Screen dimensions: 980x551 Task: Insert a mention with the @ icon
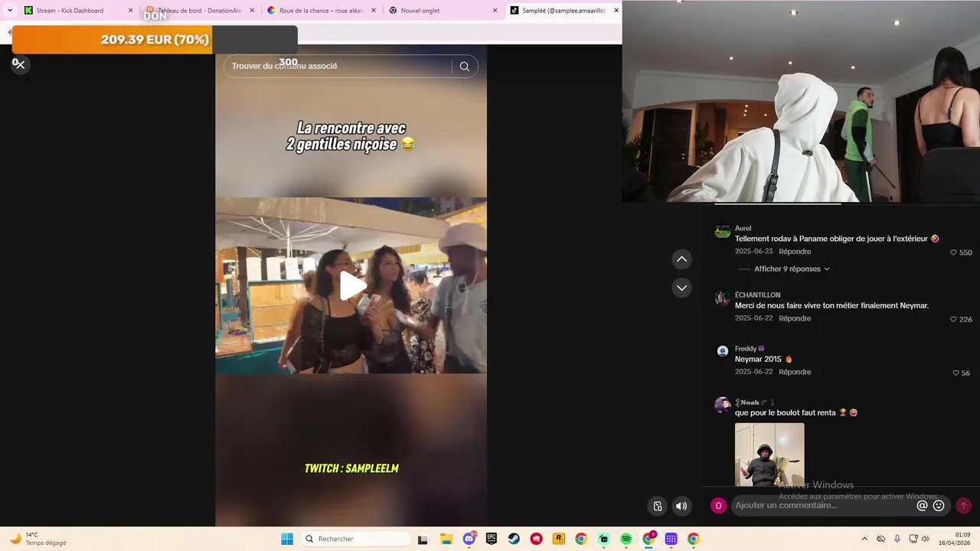point(922,506)
